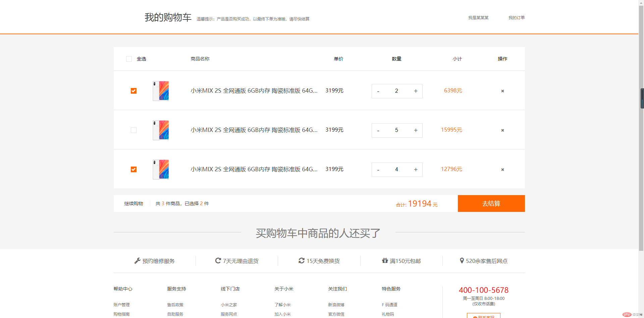Click the exchange icon for 15天免费换货

click(302, 261)
